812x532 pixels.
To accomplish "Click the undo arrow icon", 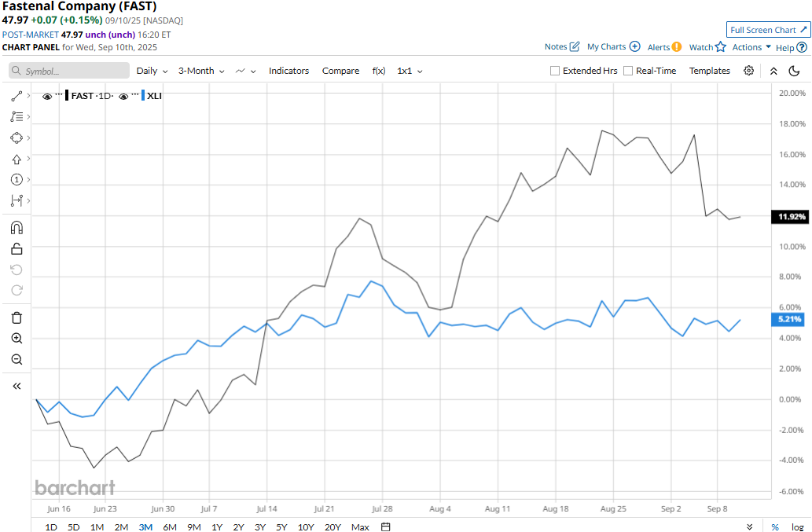I will tap(17, 270).
